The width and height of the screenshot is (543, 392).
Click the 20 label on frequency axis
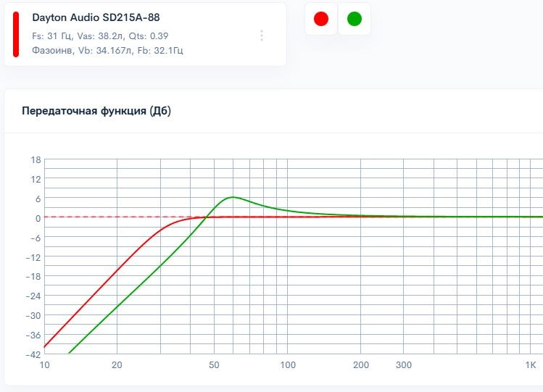click(x=117, y=364)
